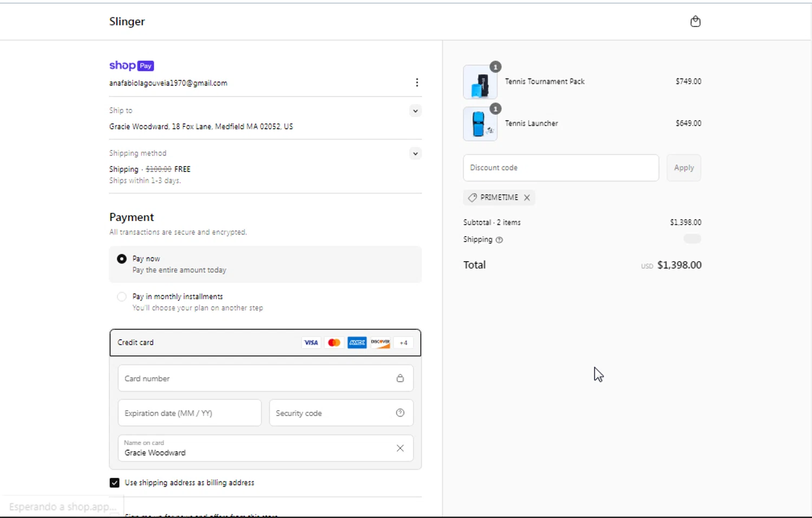Viewport: 812px width, 518px height.
Task: Focus the Card number field
Action: point(266,378)
